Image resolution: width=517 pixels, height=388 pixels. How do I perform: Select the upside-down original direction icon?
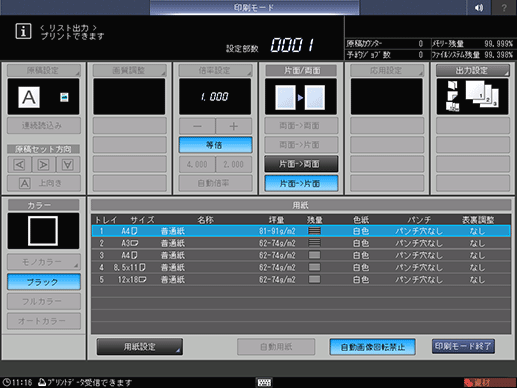68,165
